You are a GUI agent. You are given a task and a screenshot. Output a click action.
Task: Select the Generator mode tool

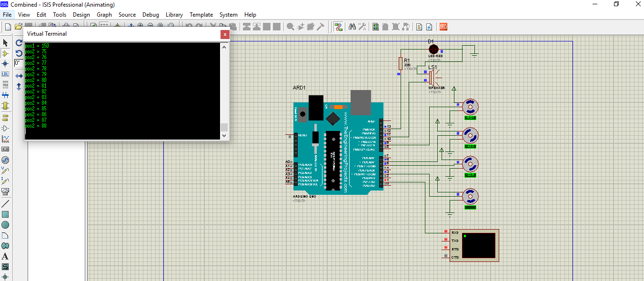[5, 160]
